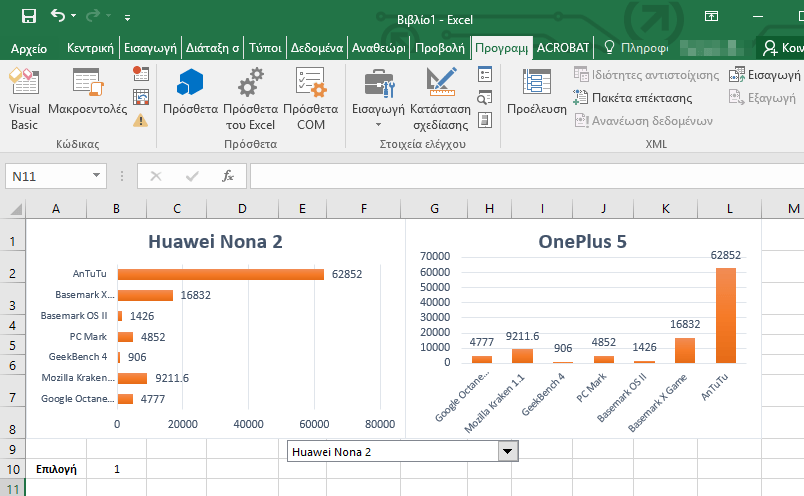Image resolution: width=804 pixels, height=496 pixels.
Task: Click the Run Dialog icon
Action: 485,121
